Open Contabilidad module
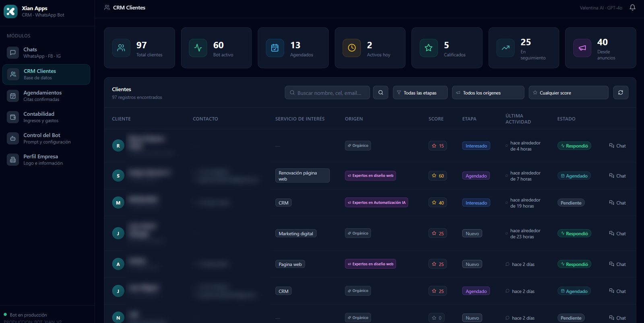644x323 pixels. 46,117
